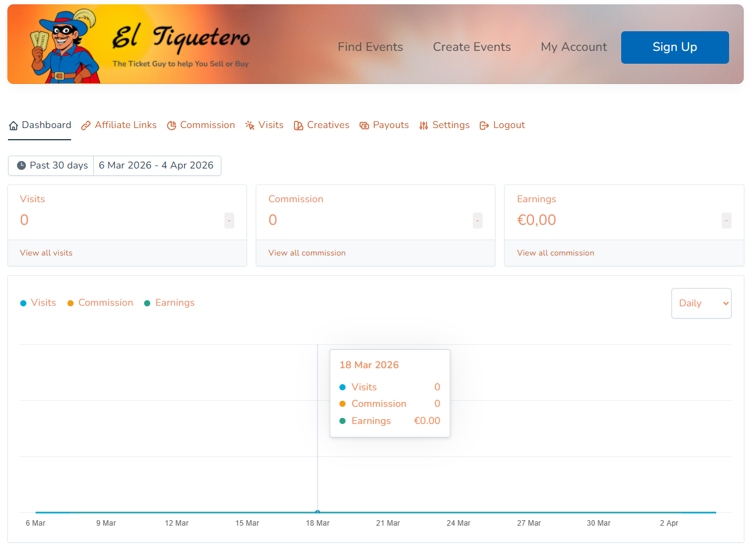The width and height of the screenshot is (753, 560).
Task: Click the Commission pie chart icon
Action: [x=172, y=126]
